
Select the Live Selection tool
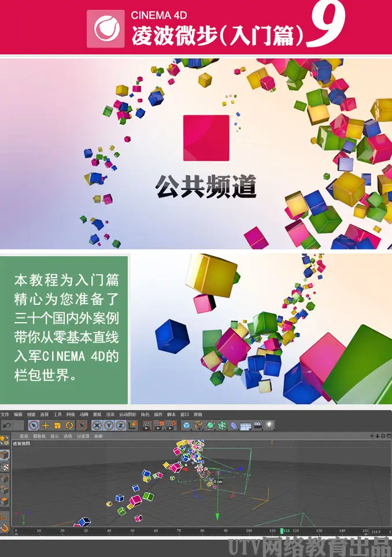(x=34, y=425)
